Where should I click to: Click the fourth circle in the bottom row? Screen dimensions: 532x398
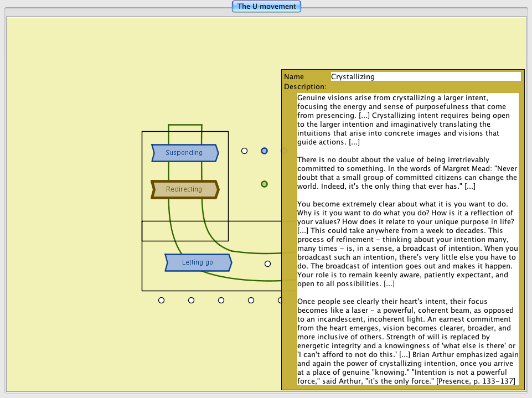pos(251,300)
